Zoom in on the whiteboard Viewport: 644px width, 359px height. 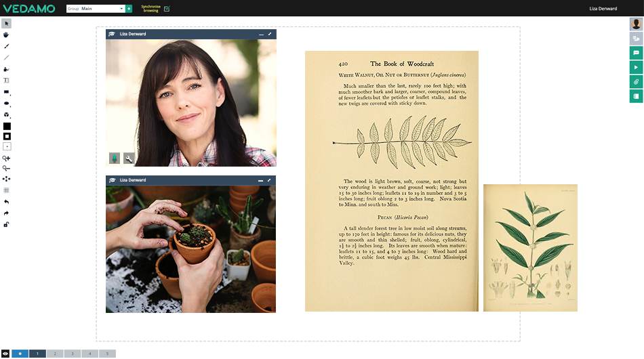(6, 158)
